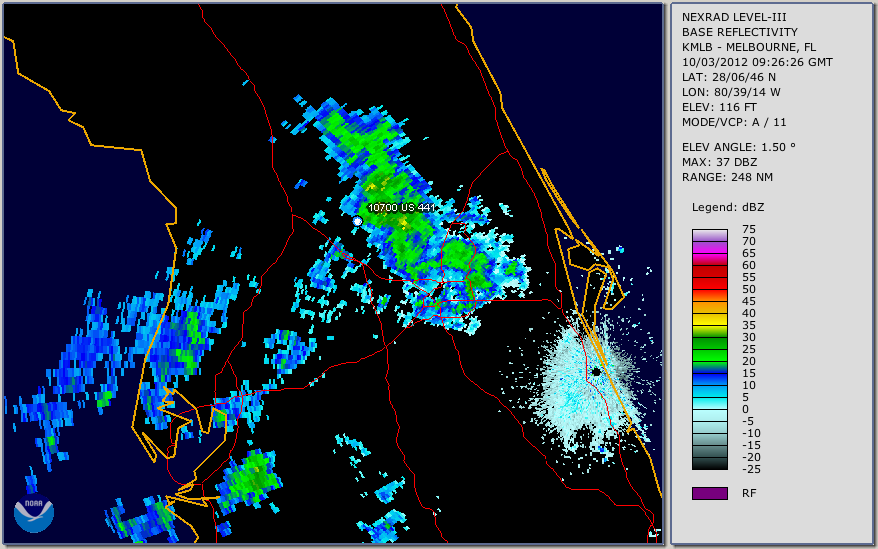878x549 pixels.
Task: Click the 'MODE/VCP: A / 11' line
Action: pos(734,122)
